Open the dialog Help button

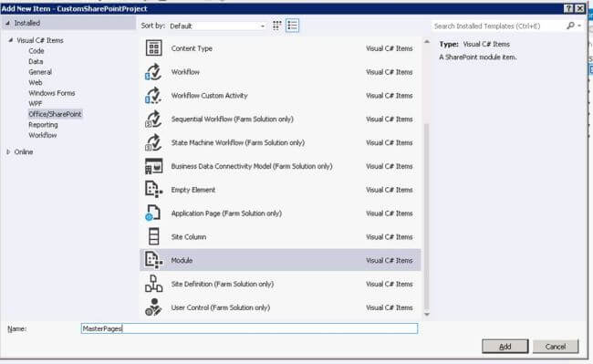click(568, 8)
